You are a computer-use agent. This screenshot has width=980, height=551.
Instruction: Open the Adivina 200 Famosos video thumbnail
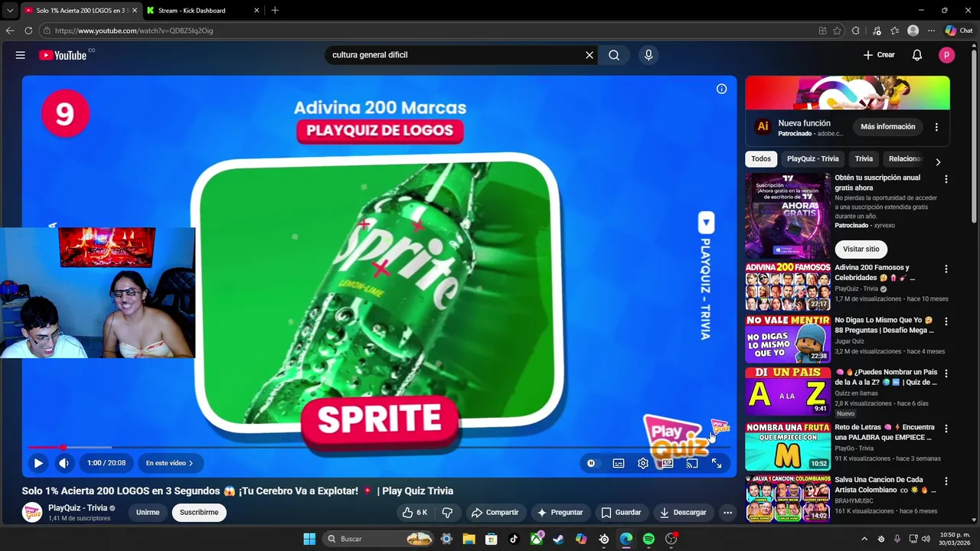[788, 286]
